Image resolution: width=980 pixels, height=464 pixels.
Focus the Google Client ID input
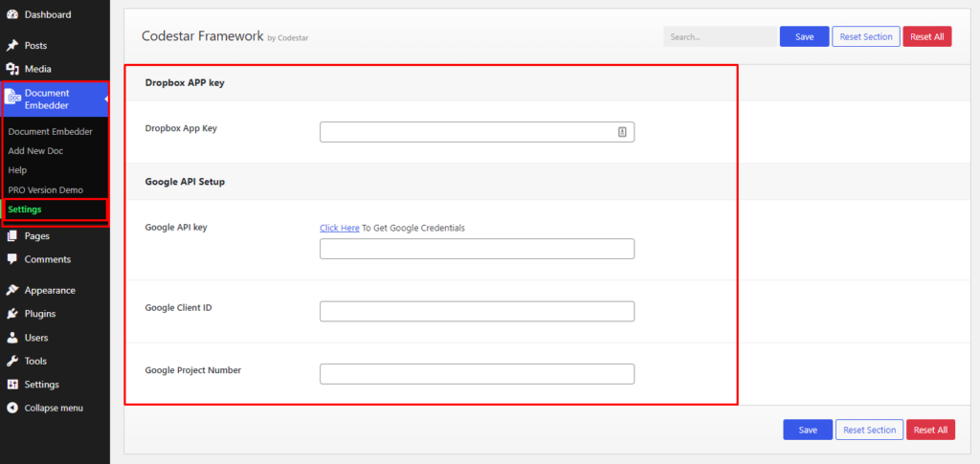(477, 311)
